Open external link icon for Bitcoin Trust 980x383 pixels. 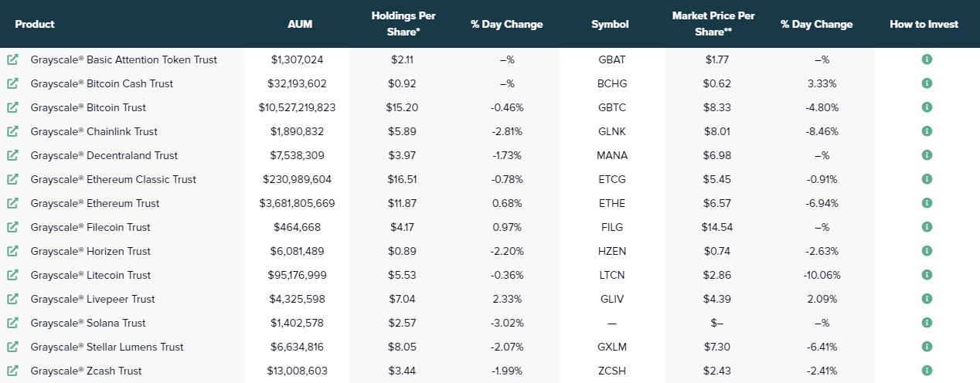(12, 107)
